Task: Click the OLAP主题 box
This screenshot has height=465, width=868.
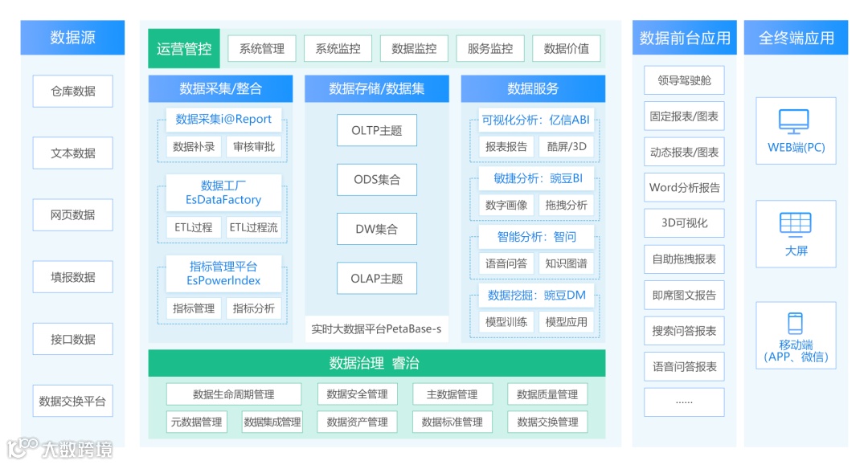Action: [376, 279]
